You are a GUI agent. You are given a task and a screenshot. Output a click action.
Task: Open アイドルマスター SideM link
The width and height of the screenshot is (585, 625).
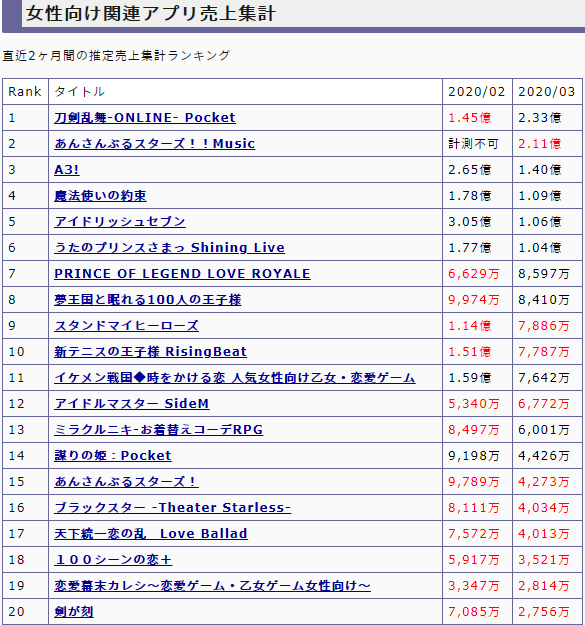click(132, 403)
